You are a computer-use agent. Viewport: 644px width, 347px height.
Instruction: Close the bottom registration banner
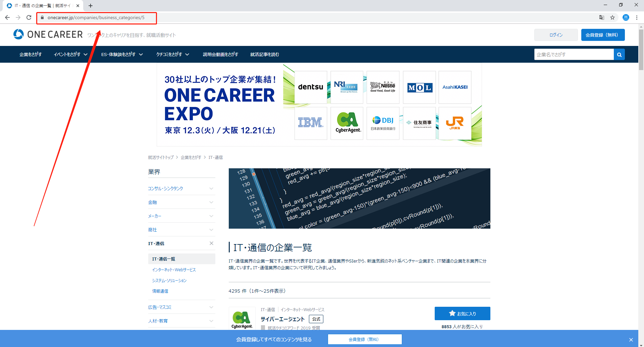tap(631, 340)
